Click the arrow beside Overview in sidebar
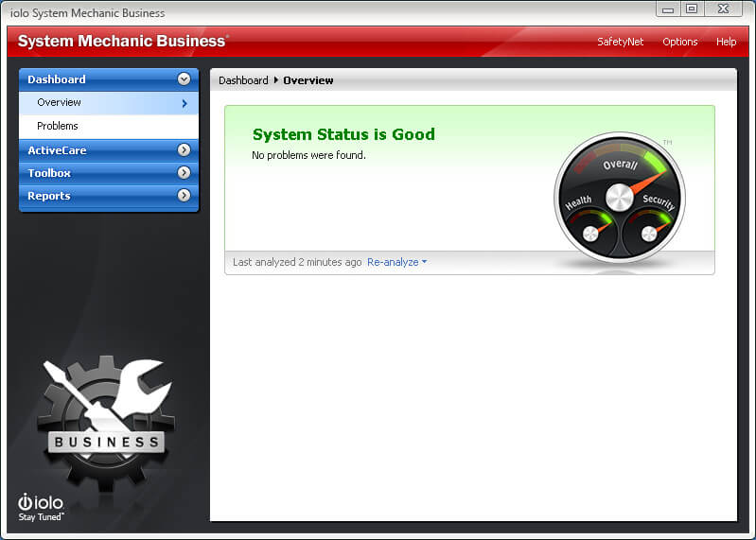This screenshot has height=540, width=756. (x=185, y=103)
